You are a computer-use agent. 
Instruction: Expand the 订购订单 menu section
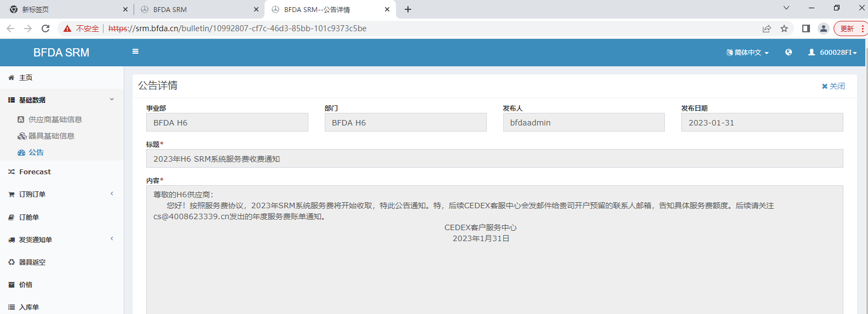click(62, 194)
